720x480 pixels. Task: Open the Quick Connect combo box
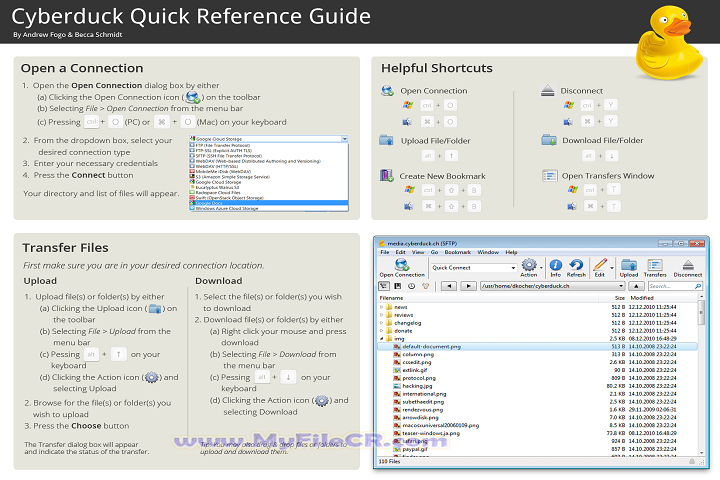pos(473,268)
